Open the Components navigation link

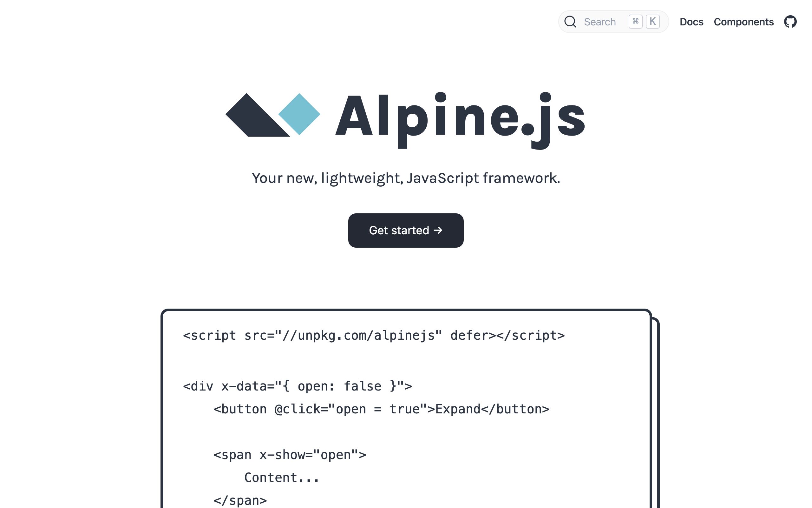[743, 22]
